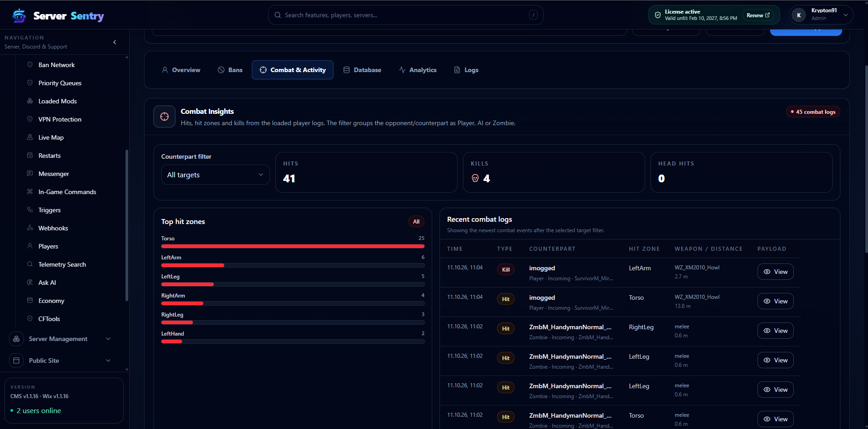View payload for imogged Kill log

point(776,272)
